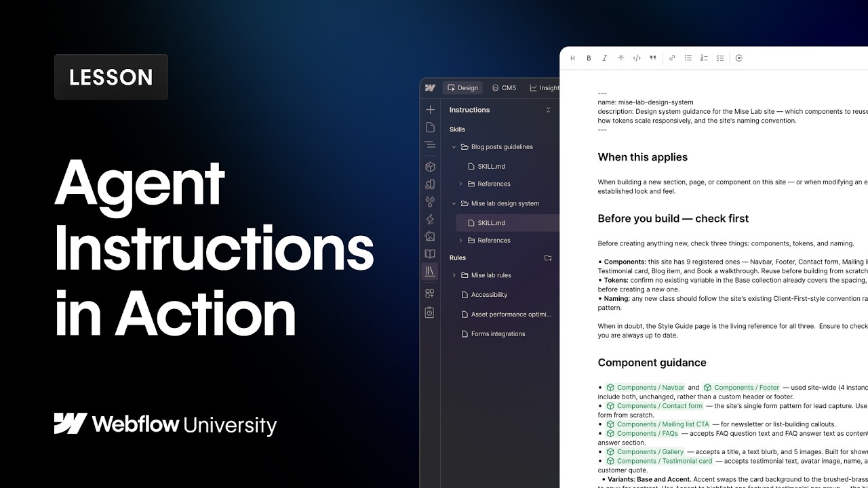Viewport: 868px width, 488px height.
Task: Insert a block quote
Action: click(x=653, y=58)
